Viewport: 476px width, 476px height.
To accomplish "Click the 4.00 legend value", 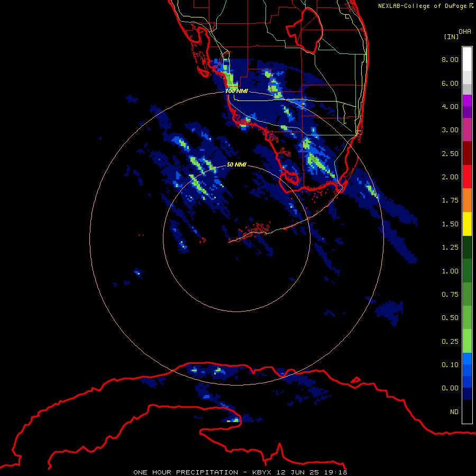I will [450, 106].
